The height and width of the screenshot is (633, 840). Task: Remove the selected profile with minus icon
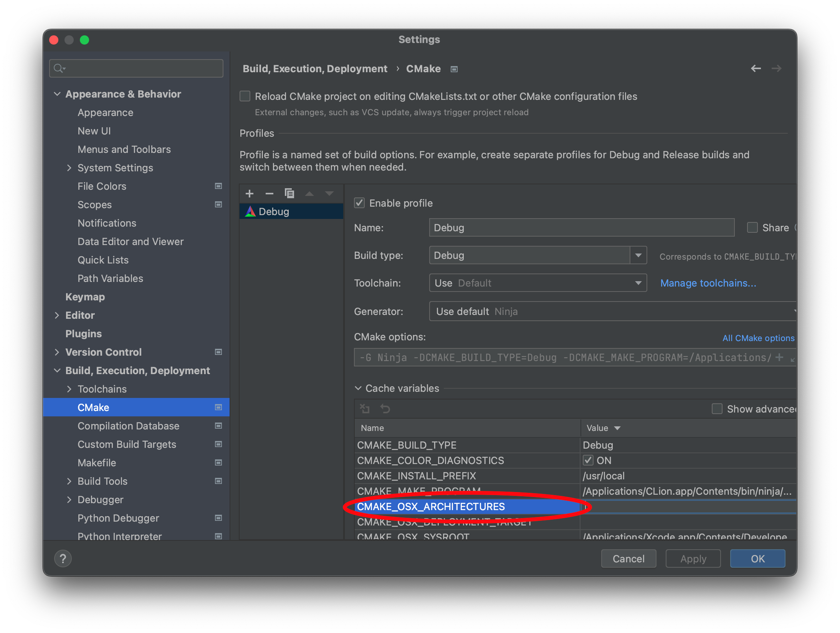pyautogui.click(x=270, y=194)
